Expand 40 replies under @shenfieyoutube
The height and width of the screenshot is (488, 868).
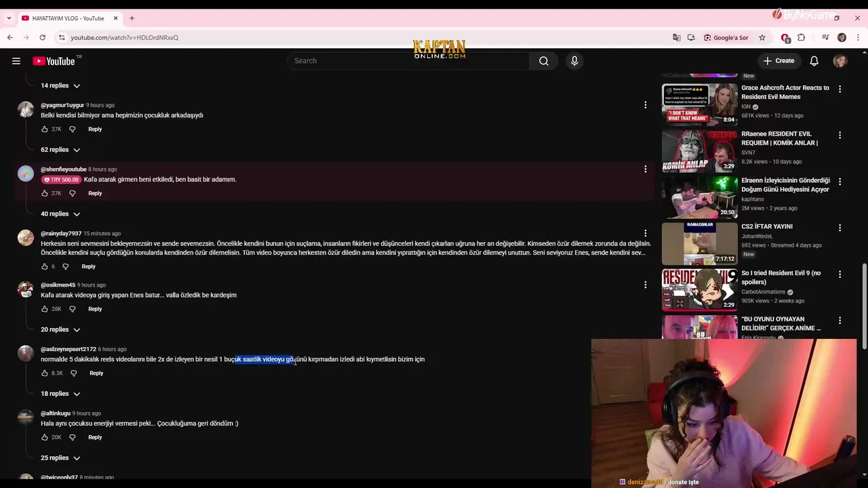[60, 214]
